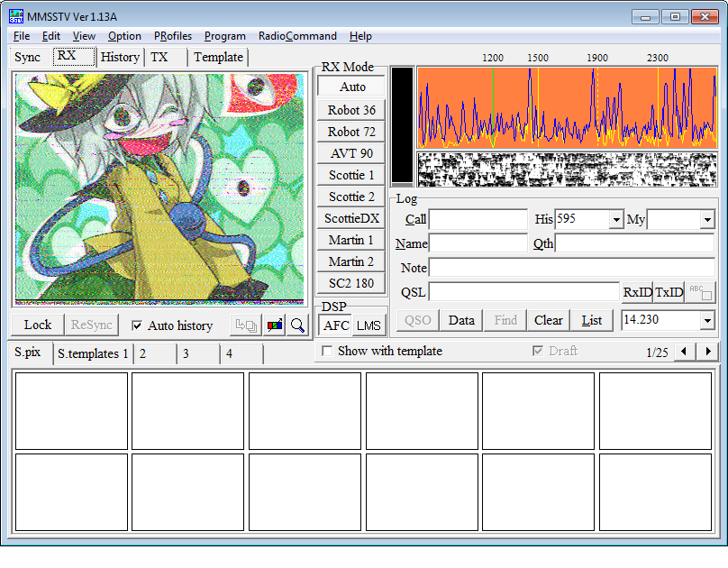Image resolution: width=728 pixels, height=568 pixels.
Task: Click the magnifier icon under the RX image
Action: click(297, 325)
